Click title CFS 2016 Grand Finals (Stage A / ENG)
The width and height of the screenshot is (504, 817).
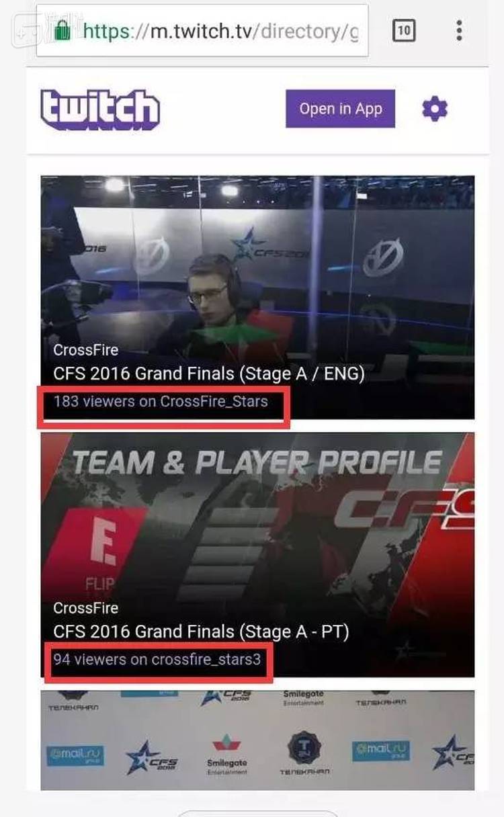tap(209, 374)
